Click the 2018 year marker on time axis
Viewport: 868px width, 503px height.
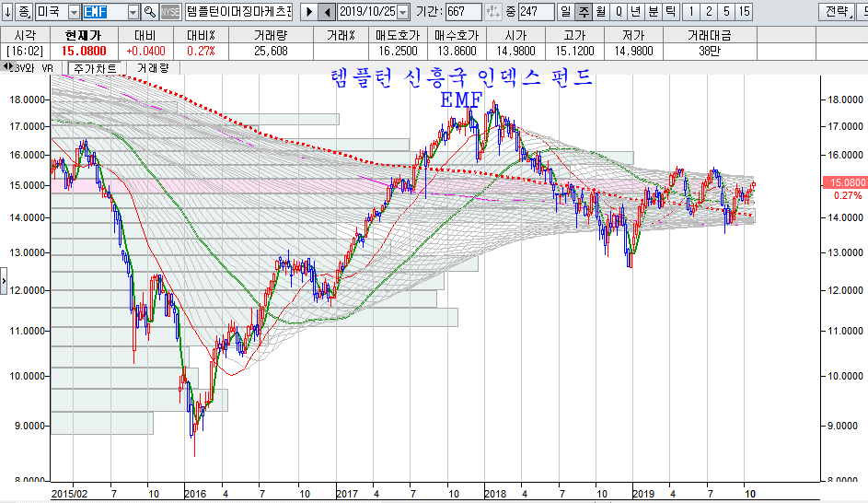coord(495,494)
